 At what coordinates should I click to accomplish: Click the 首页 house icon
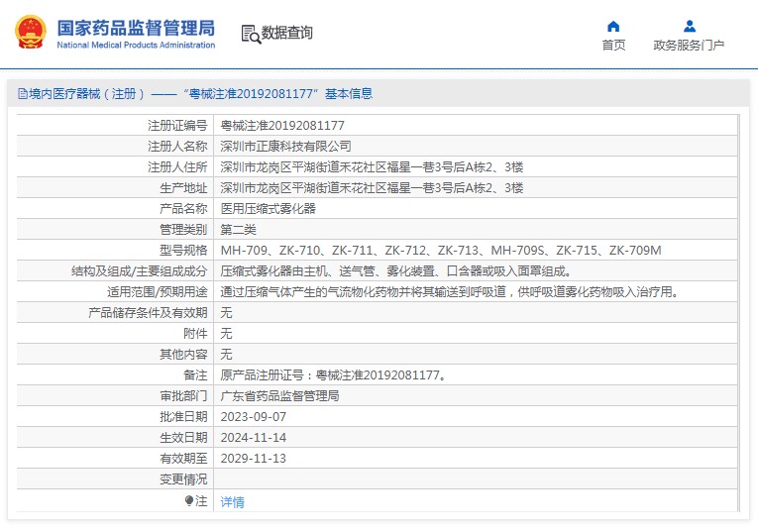tap(613, 26)
